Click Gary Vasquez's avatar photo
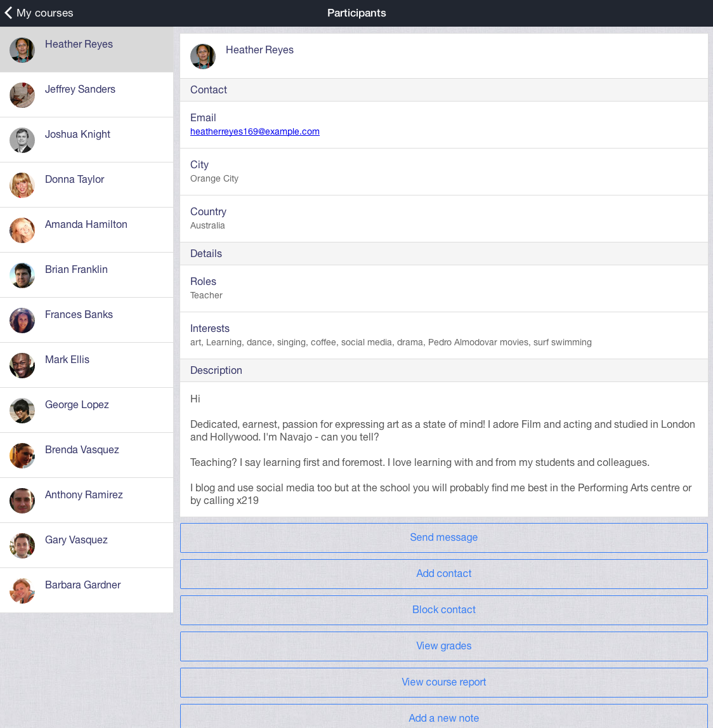The height and width of the screenshot is (728, 713). [22, 546]
